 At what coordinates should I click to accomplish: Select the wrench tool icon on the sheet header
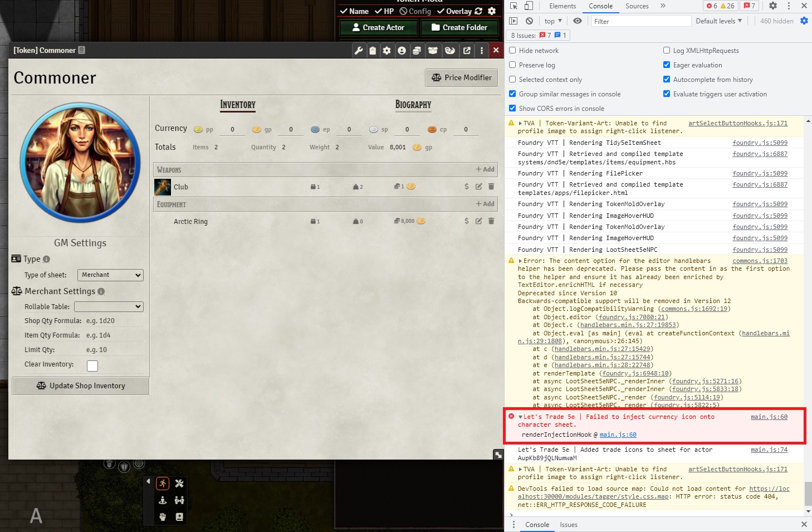click(359, 50)
